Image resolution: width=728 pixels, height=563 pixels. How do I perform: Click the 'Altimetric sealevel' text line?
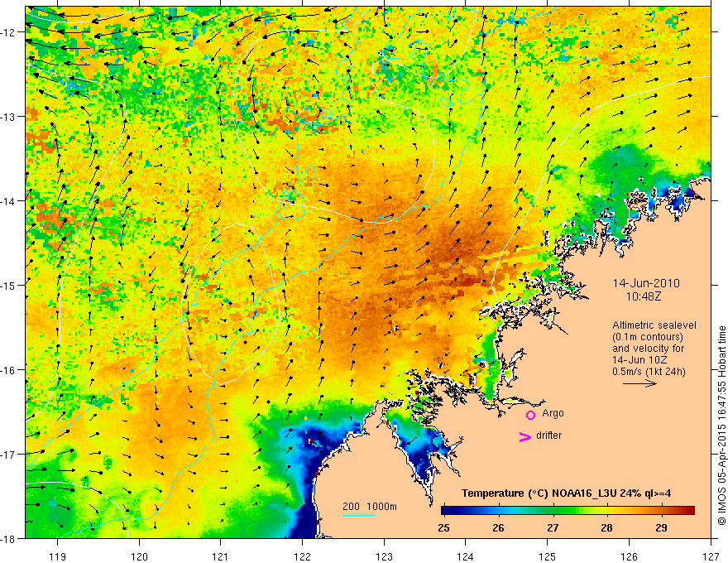(654, 325)
